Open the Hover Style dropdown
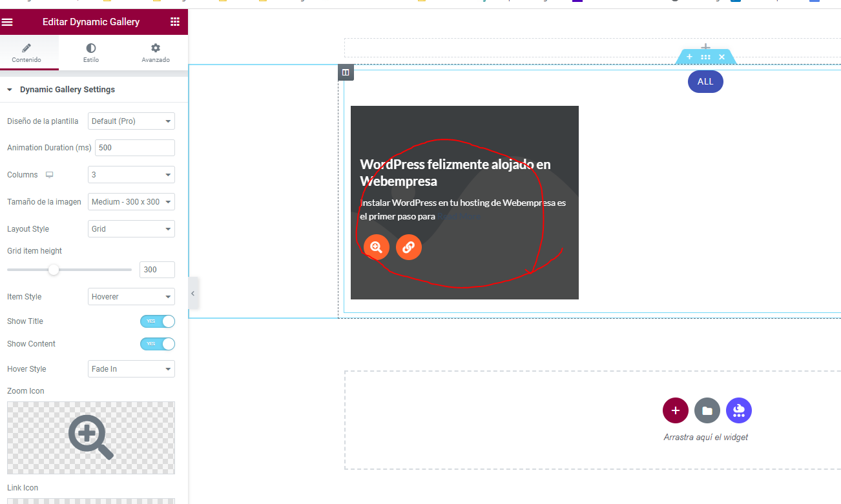Viewport: 841px width, 504px height. 131,369
